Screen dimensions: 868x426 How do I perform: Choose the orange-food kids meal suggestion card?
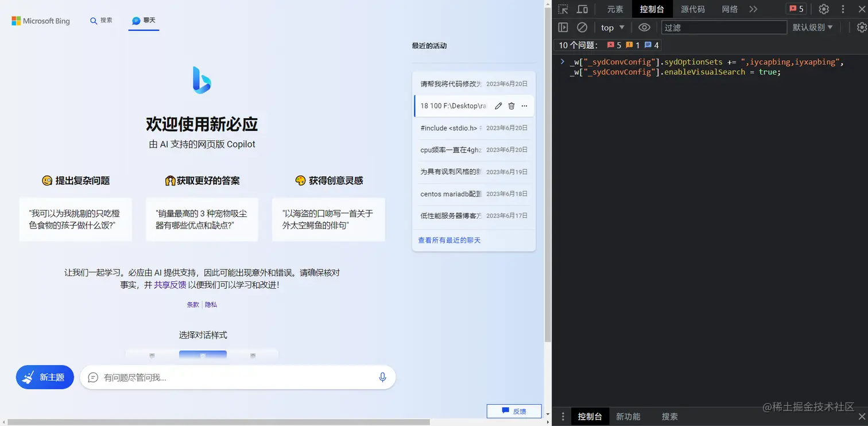coord(76,219)
